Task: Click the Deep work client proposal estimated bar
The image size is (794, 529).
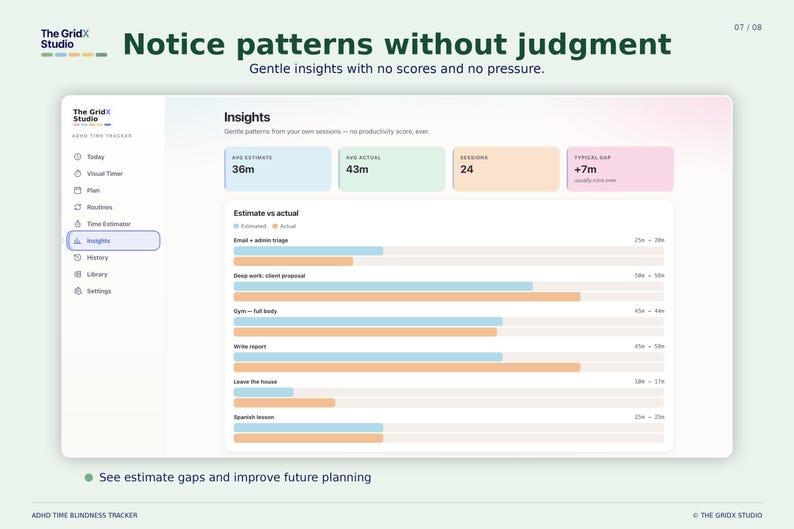Action: point(383,286)
